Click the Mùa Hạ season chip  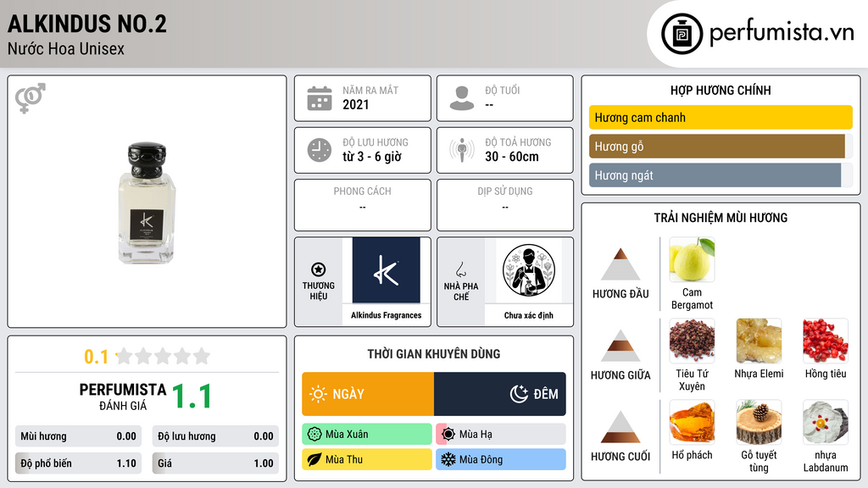coord(501,435)
